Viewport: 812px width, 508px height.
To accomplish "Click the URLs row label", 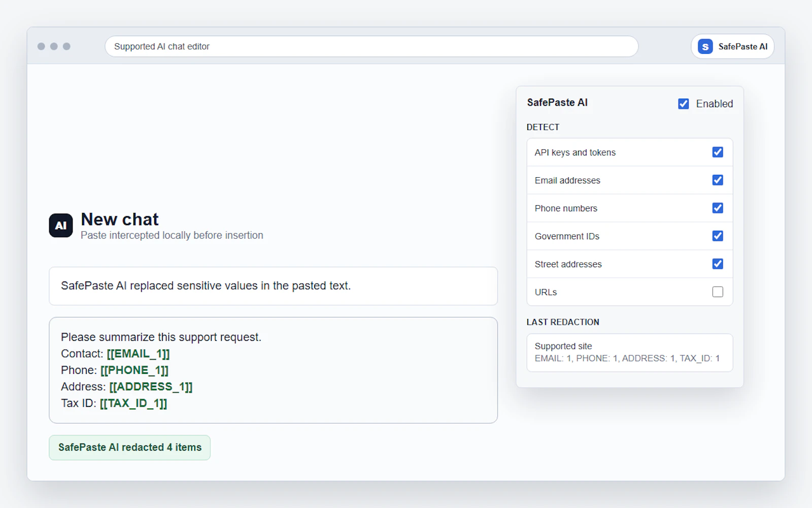I will (x=546, y=292).
